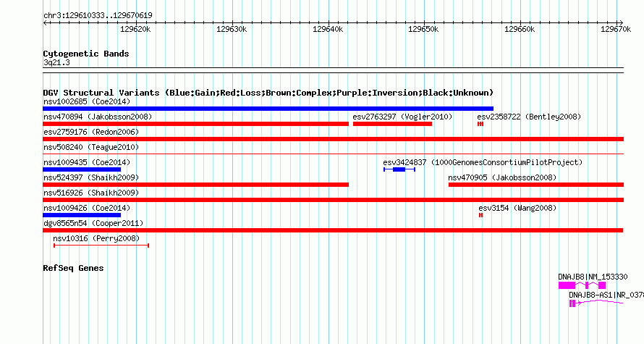The image size is (644, 344).
Task: Select the nsv1009435 (Coe2014) blue bar
Action: pos(82,169)
